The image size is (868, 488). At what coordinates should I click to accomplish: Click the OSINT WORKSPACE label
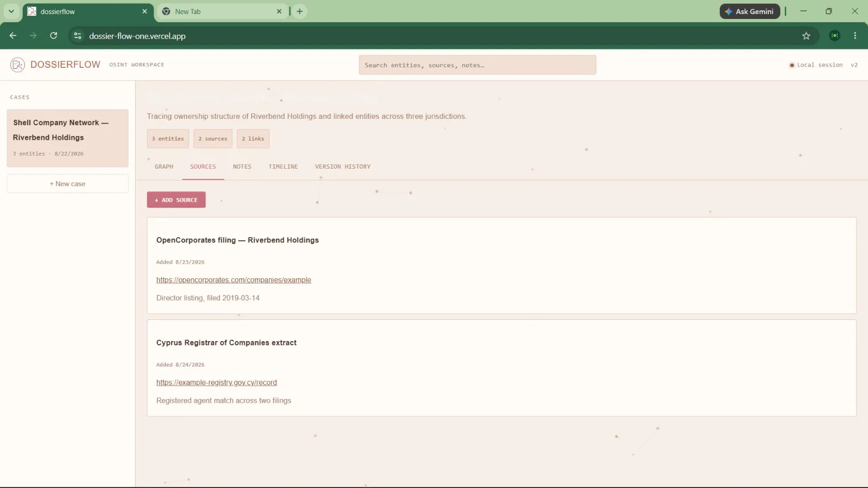(x=137, y=65)
